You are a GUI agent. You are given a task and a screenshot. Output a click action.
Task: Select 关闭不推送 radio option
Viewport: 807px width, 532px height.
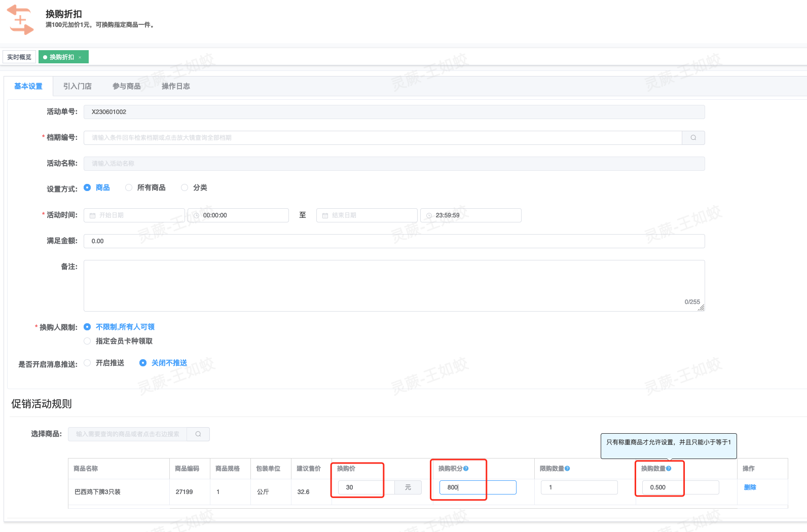tap(143, 363)
